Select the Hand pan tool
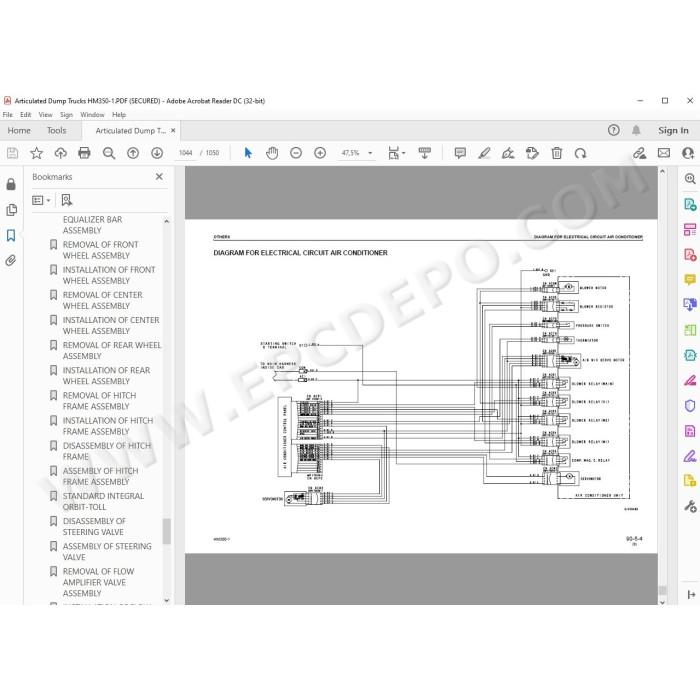This screenshot has height=700, width=700. point(272,153)
